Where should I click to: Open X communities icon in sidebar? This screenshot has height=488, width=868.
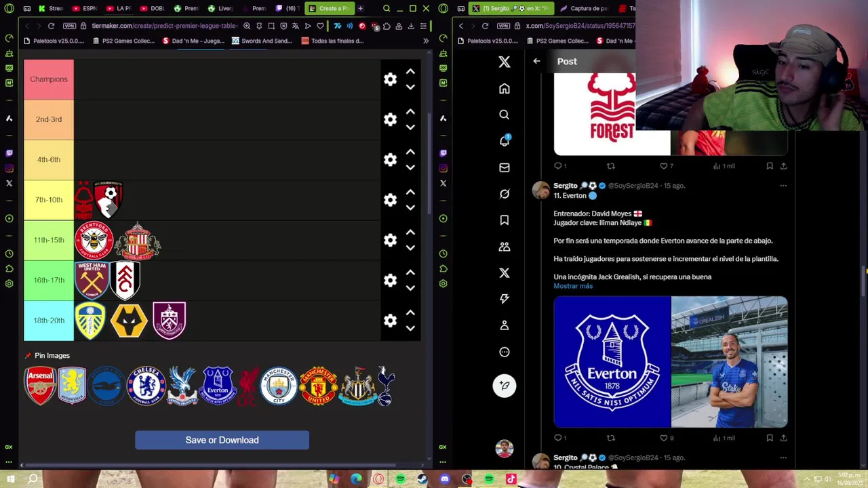pos(505,247)
